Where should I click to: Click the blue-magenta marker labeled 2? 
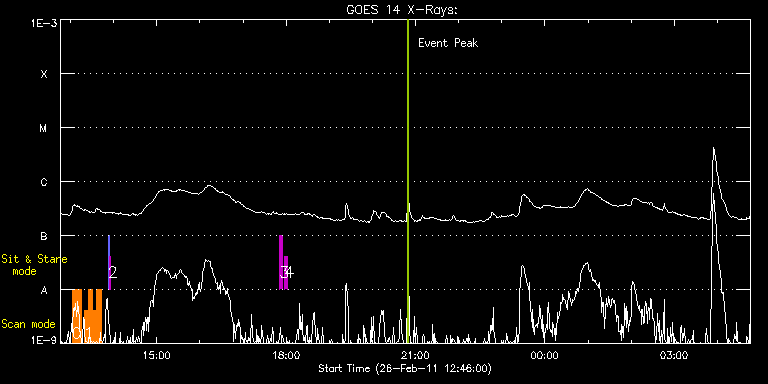click(109, 263)
